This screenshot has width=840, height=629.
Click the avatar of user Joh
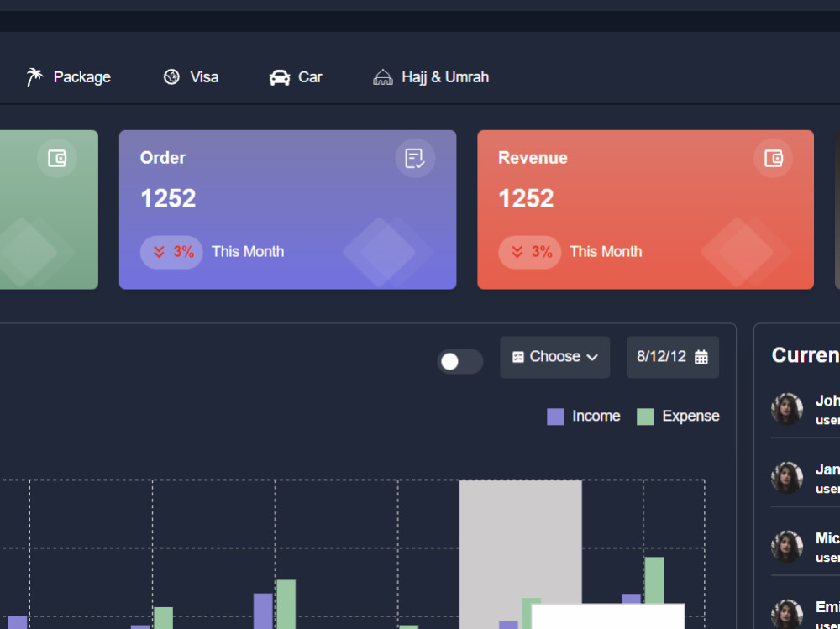click(787, 409)
